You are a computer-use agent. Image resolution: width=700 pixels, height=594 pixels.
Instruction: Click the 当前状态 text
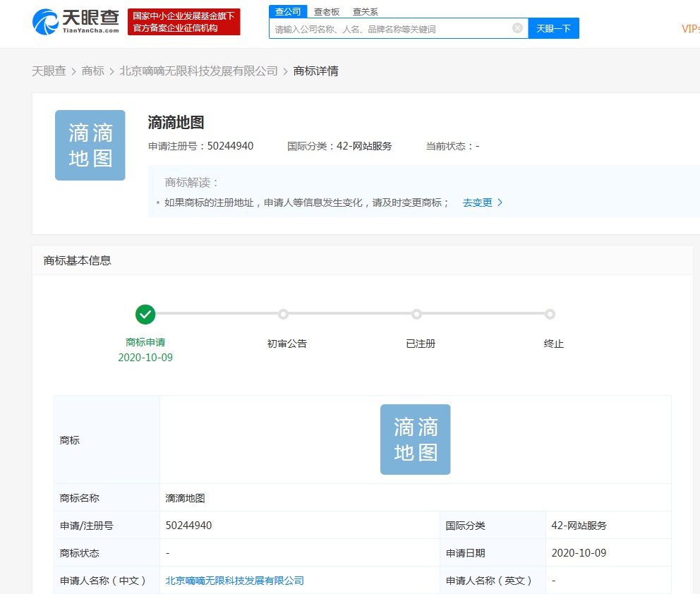tap(453, 146)
